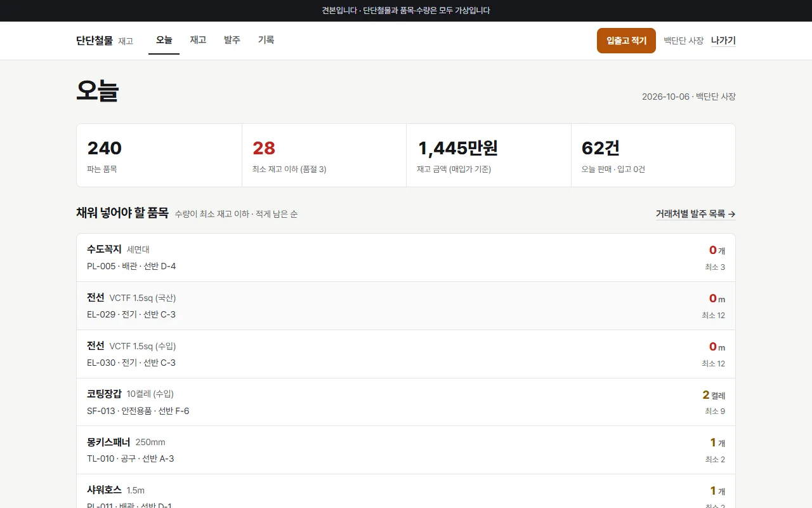Go to the 발주 tab
Screen dimensions: 812x508
[232, 40]
